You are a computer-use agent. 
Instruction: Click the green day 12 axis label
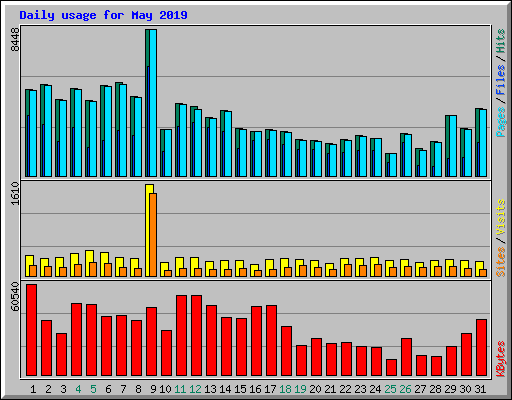coord(195,389)
